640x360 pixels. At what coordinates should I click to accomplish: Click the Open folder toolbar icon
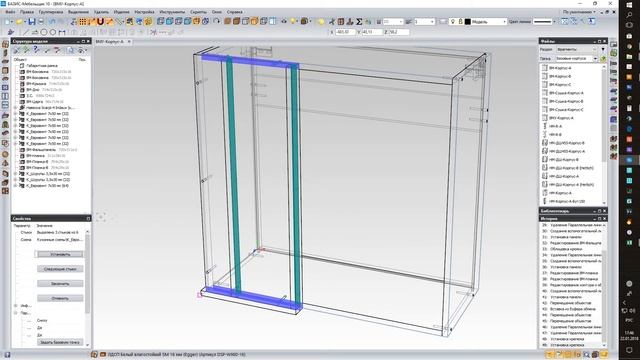(19, 22)
